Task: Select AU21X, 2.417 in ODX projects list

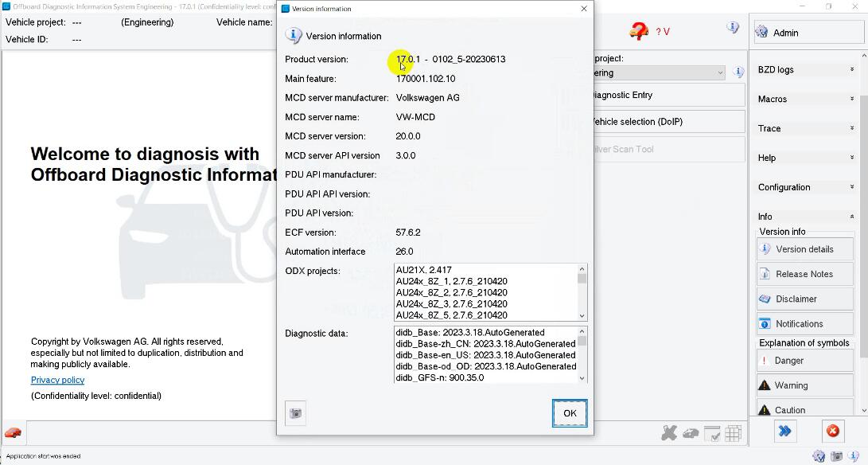Action: [x=424, y=270]
